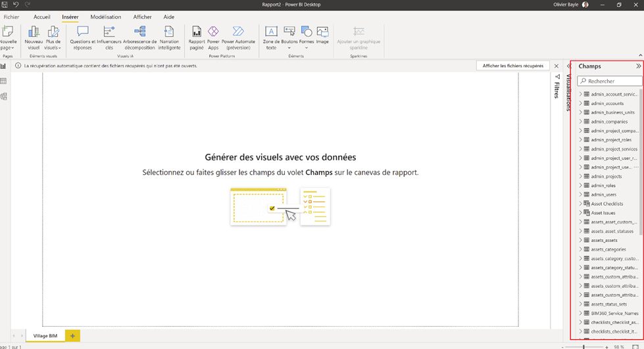Insert Influenceurs clés visual
Screen dimensions: 644x349
tap(109, 37)
